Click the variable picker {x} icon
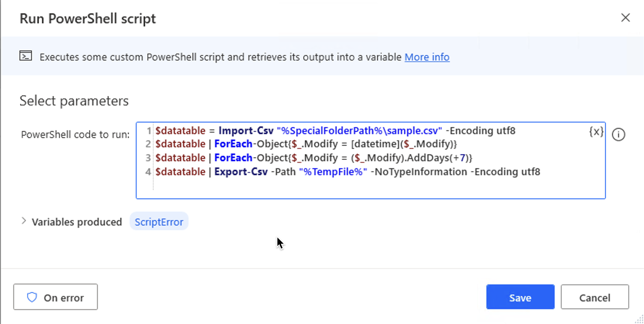The height and width of the screenshot is (324, 644). tap(596, 131)
